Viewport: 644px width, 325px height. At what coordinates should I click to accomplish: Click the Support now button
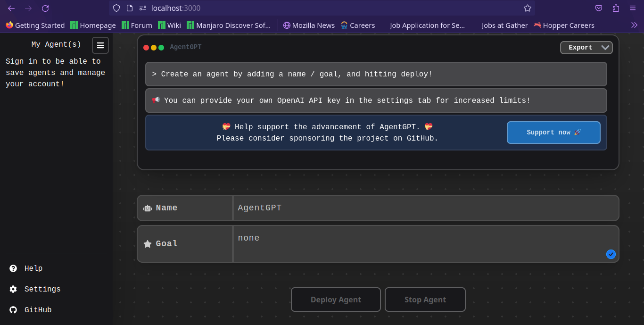pos(553,132)
